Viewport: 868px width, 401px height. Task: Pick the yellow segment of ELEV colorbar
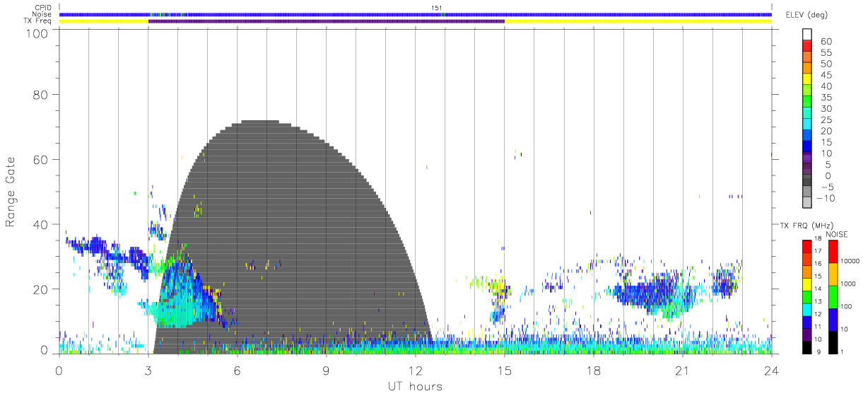(807, 81)
